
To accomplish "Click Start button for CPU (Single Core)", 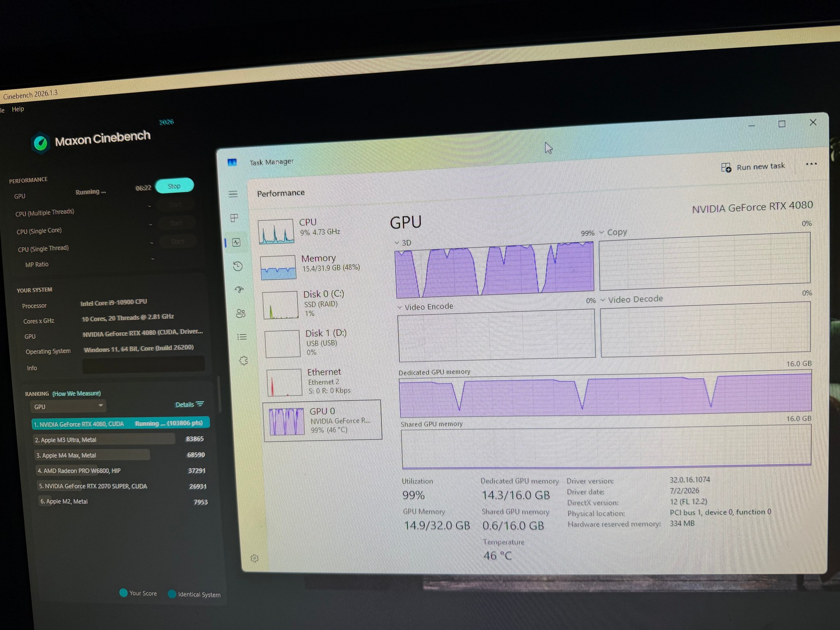I will click(176, 223).
